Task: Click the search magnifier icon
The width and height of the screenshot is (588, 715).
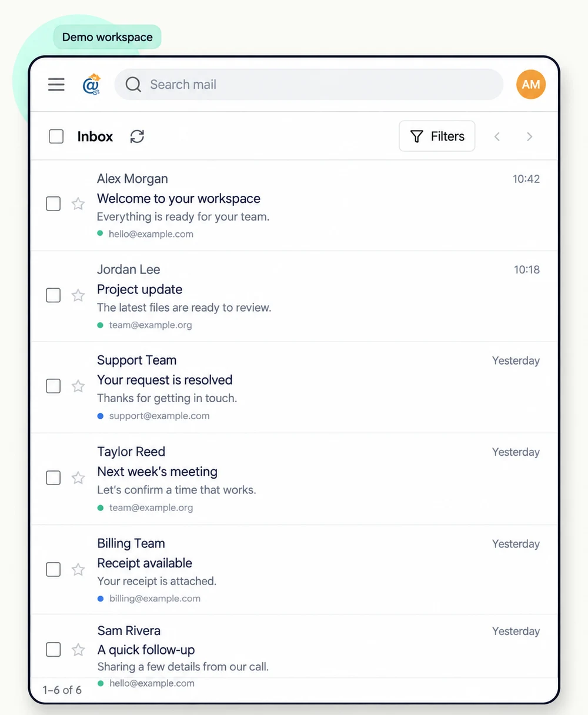Action: click(x=133, y=85)
